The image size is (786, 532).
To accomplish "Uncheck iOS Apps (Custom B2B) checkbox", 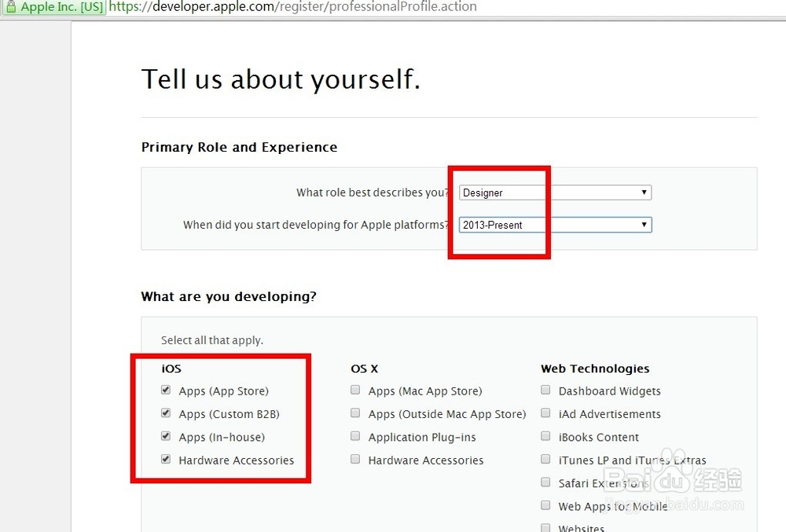I will (x=166, y=413).
